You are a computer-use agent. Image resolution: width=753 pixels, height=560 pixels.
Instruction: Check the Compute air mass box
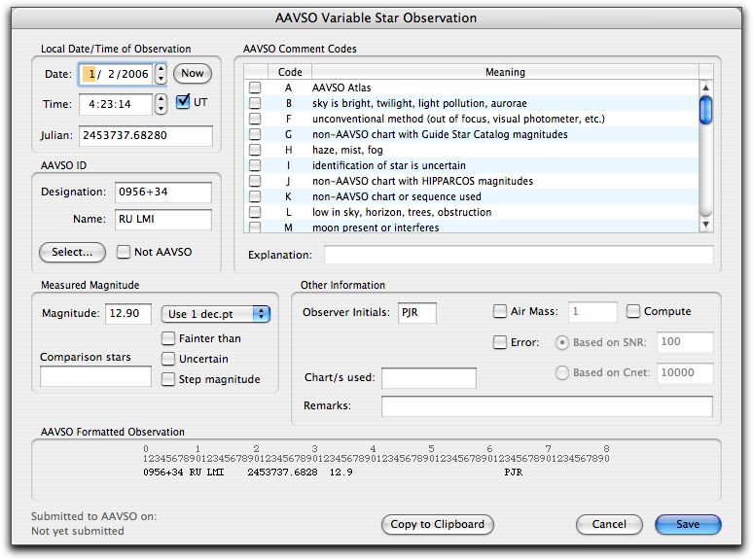coord(633,312)
